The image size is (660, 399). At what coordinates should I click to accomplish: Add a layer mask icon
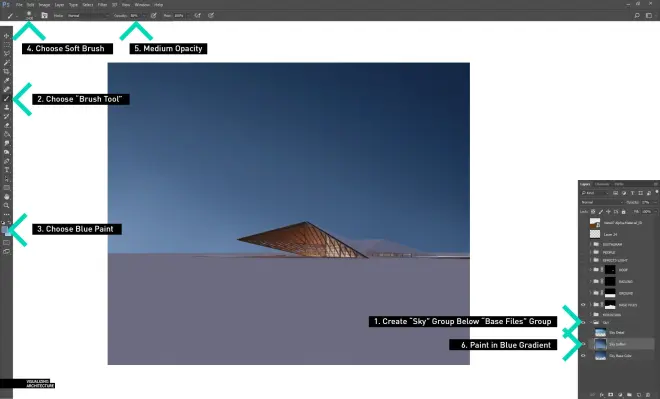point(610,394)
